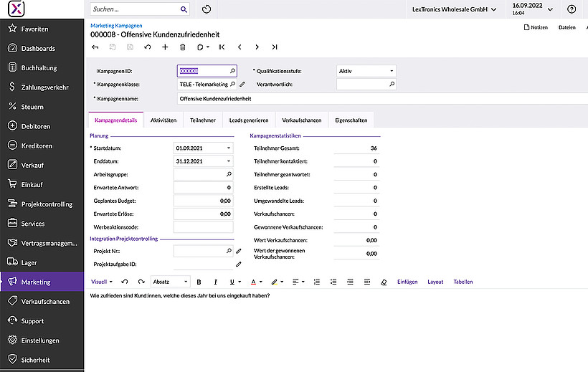The width and height of the screenshot is (588, 372).
Task: Toggle italic formatting
Action: click(215, 282)
